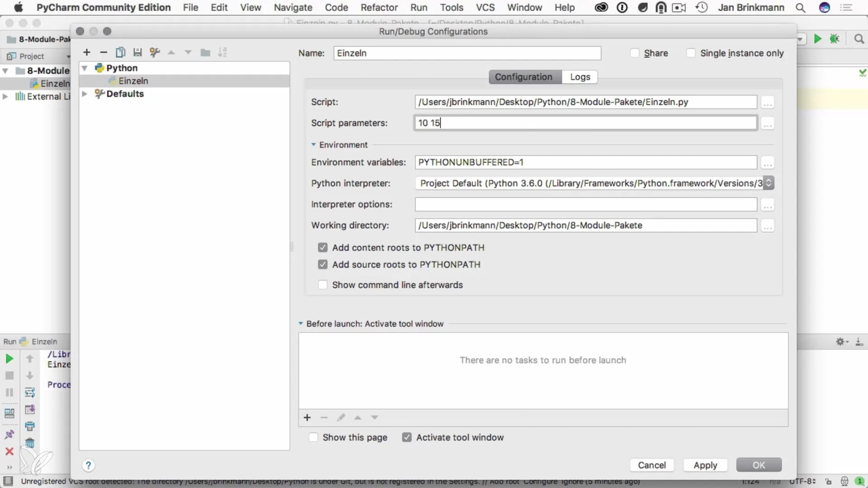The image size is (868, 488).
Task: Edit Environment variables via ellipsis button
Action: point(768,163)
